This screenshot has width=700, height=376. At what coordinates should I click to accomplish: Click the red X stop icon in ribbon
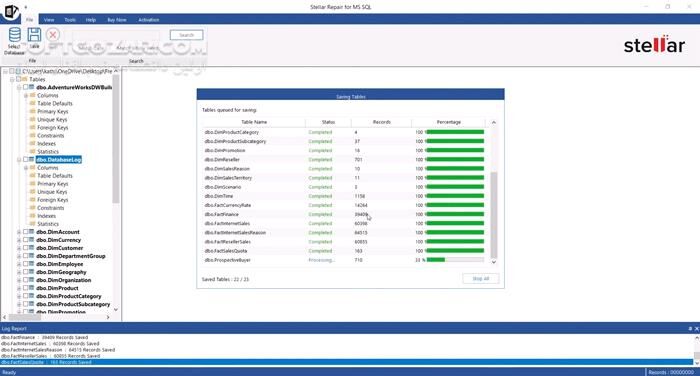(x=53, y=35)
